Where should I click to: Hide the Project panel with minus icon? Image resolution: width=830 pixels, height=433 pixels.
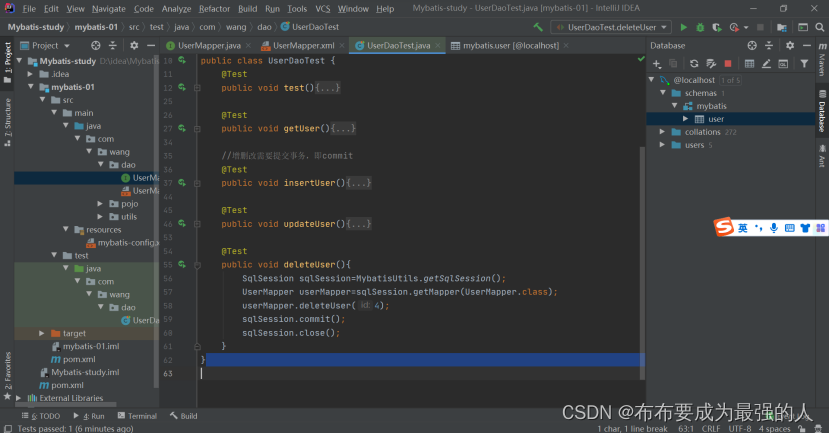click(151, 46)
